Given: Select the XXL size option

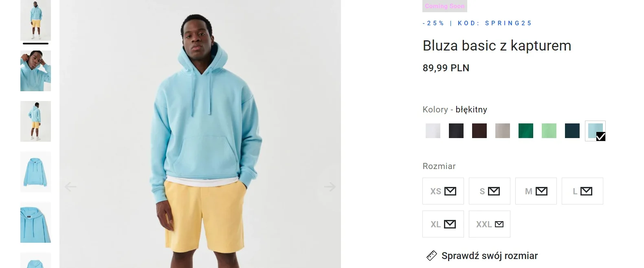Looking at the screenshot, I should [490, 224].
